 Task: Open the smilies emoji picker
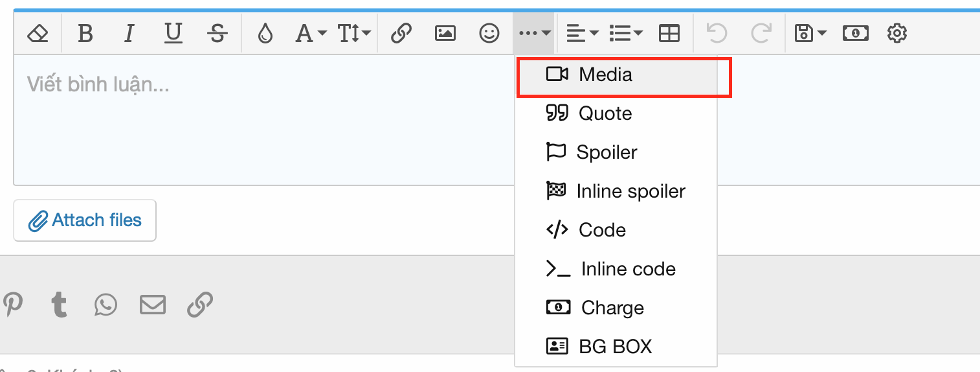[x=489, y=33]
